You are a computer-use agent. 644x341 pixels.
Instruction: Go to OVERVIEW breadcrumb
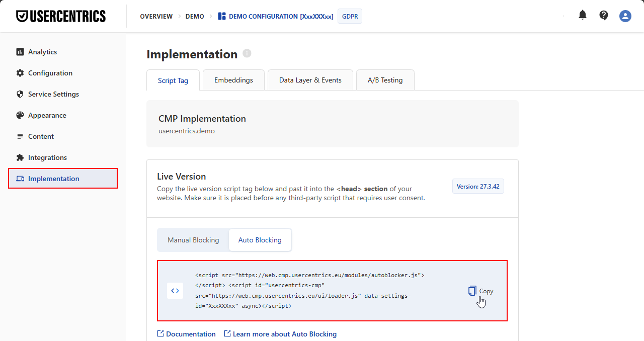(156, 16)
